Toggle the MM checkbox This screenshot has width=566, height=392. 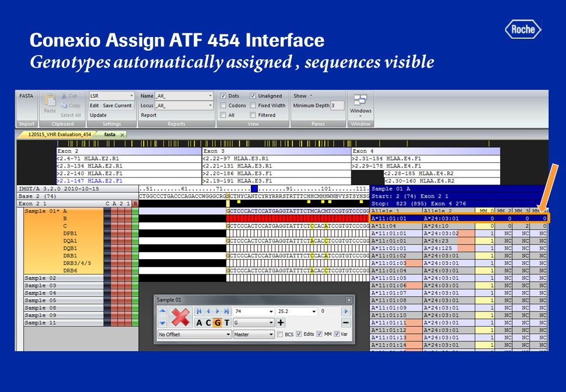click(319, 334)
